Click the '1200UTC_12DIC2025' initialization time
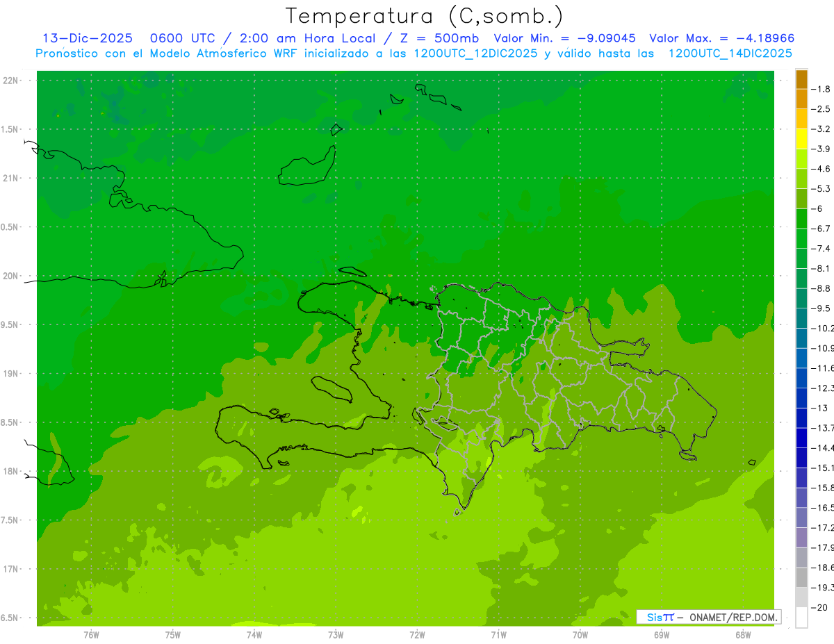Screen dimensions: 834x644 pyautogui.click(x=473, y=53)
